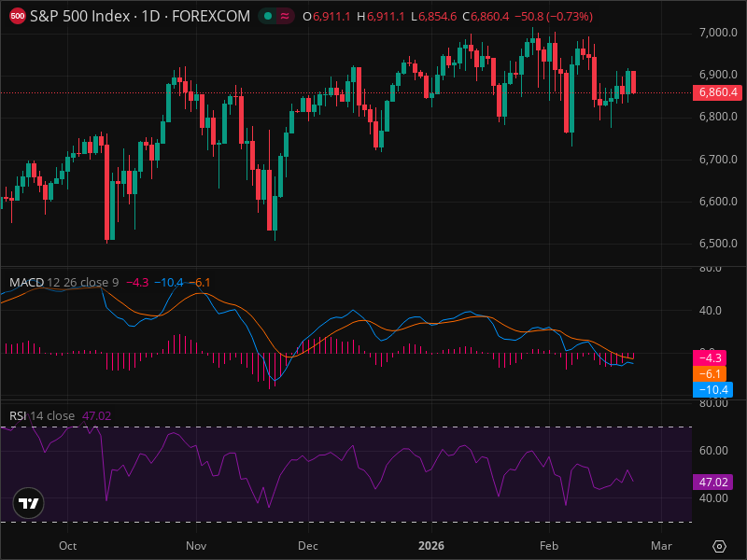Screen dimensions: 747x560
Task: Click the Oct label on time axis
Action: coord(67,546)
